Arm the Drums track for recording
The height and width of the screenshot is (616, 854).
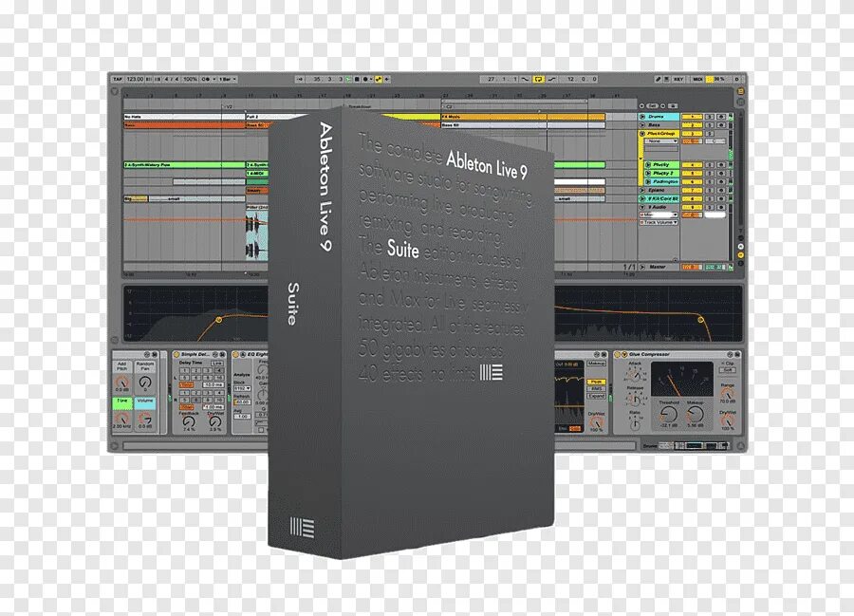pos(721,117)
